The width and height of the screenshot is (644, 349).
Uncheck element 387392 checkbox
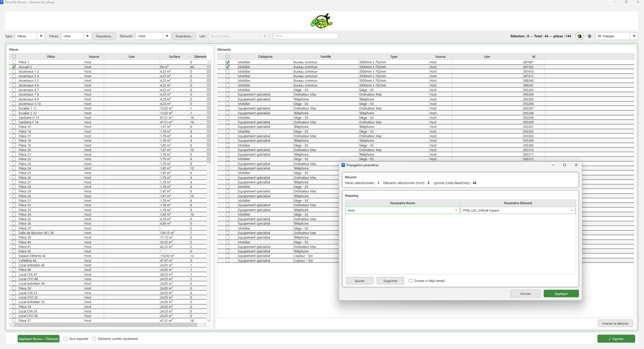point(228,67)
